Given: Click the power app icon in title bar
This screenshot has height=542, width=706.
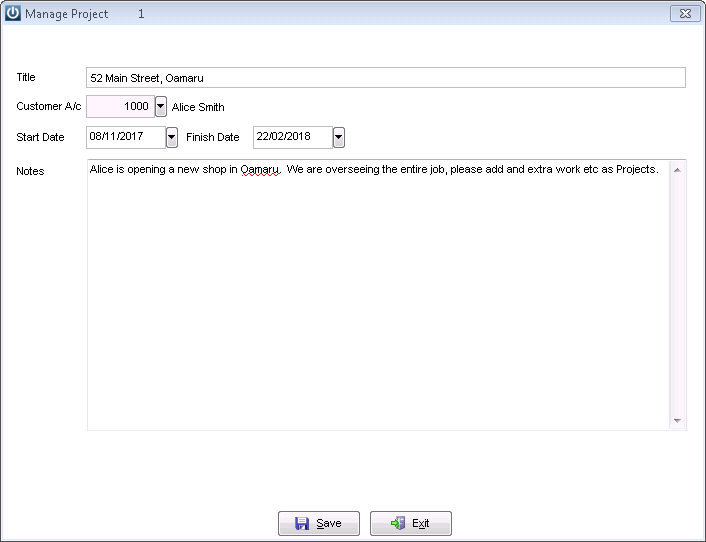Looking at the screenshot, I should (13, 13).
